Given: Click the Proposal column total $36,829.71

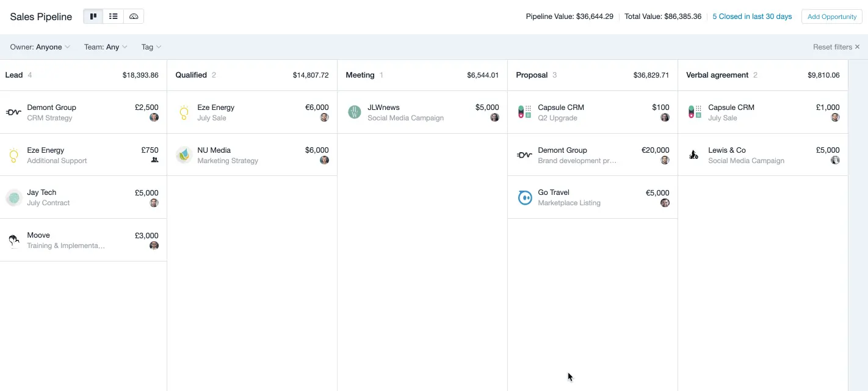Looking at the screenshot, I should [x=651, y=75].
